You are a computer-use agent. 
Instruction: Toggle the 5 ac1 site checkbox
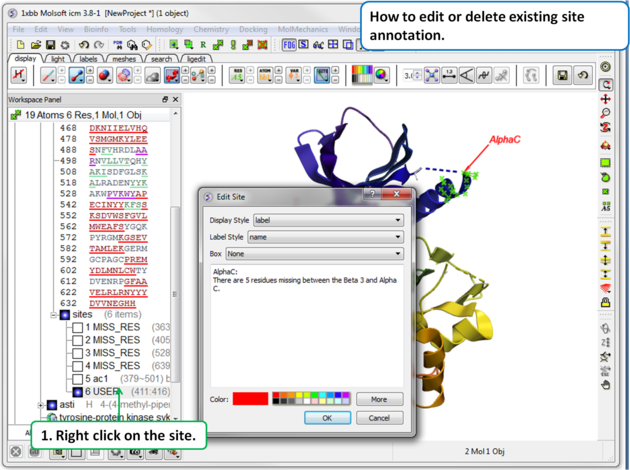pos(78,379)
